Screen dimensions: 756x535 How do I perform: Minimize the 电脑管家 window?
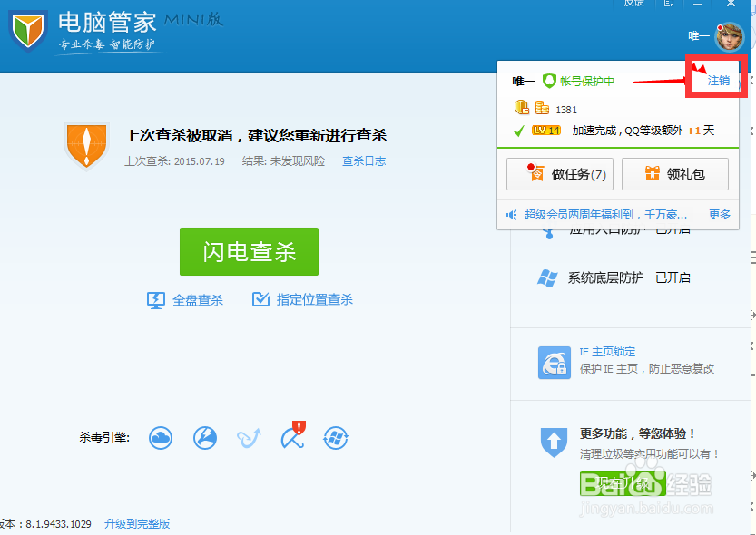pos(697,4)
